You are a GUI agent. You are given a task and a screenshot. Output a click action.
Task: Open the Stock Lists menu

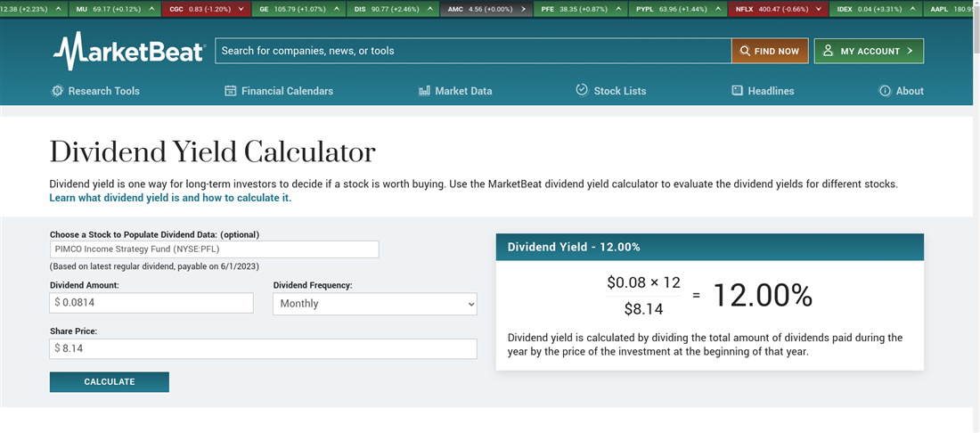610,91
